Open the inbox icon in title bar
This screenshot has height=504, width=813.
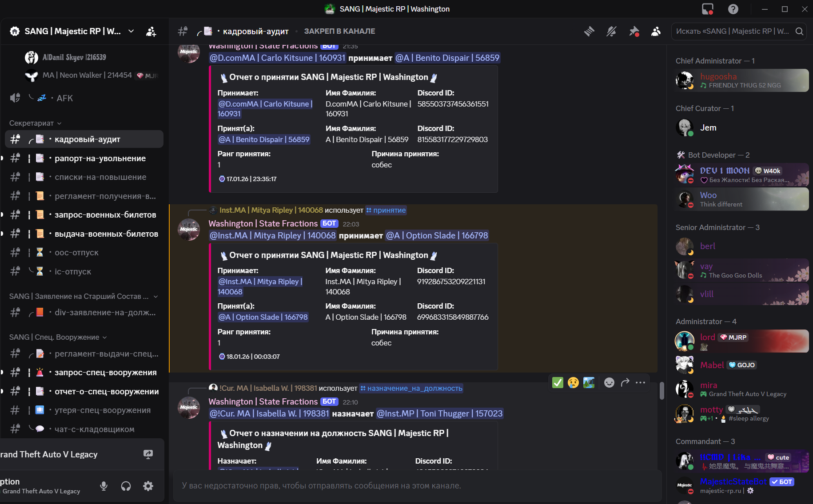pyautogui.click(x=708, y=9)
